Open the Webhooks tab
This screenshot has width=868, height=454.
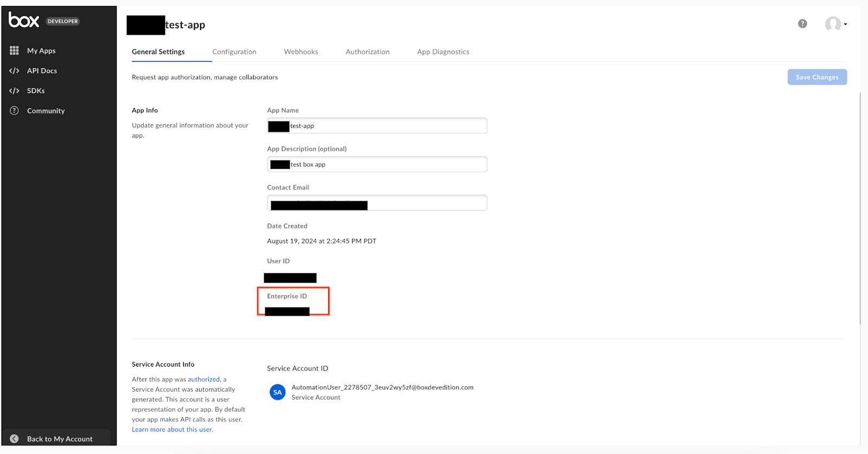[x=301, y=52]
